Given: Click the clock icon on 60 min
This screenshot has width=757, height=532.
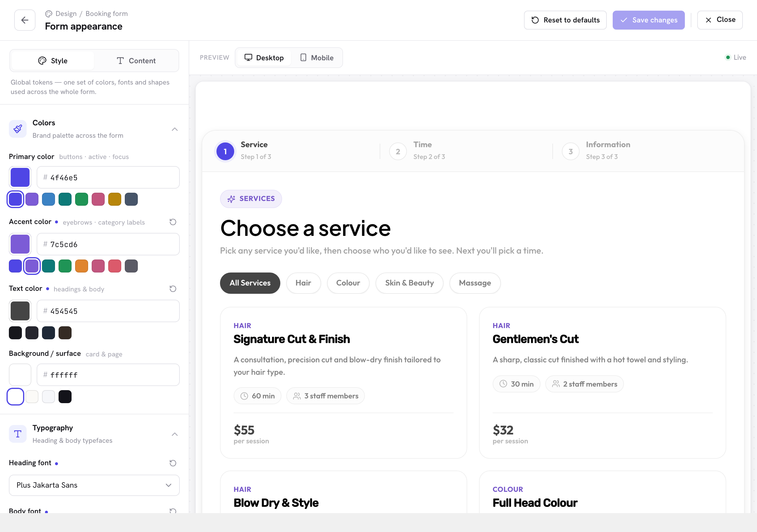Looking at the screenshot, I should click(x=244, y=396).
